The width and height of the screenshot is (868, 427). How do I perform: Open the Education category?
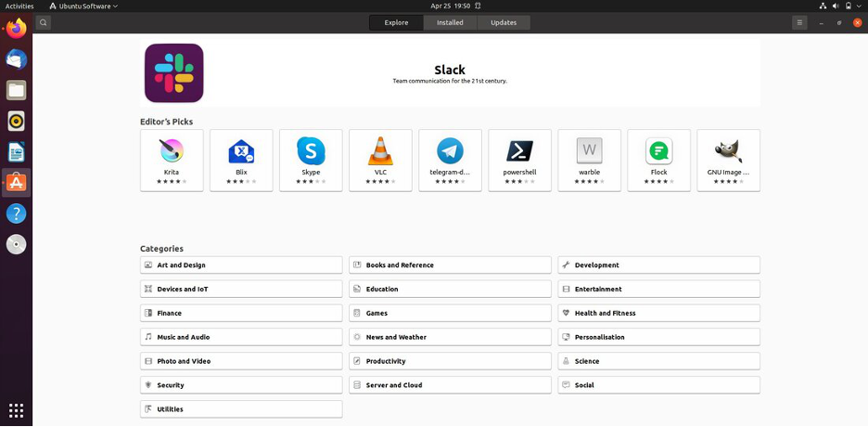pyautogui.click(x=450, y=289)
